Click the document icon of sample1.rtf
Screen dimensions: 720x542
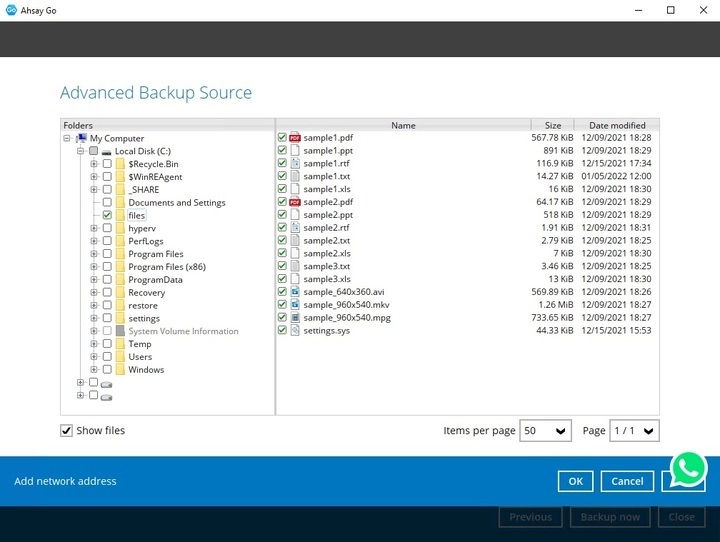(295, 163)
